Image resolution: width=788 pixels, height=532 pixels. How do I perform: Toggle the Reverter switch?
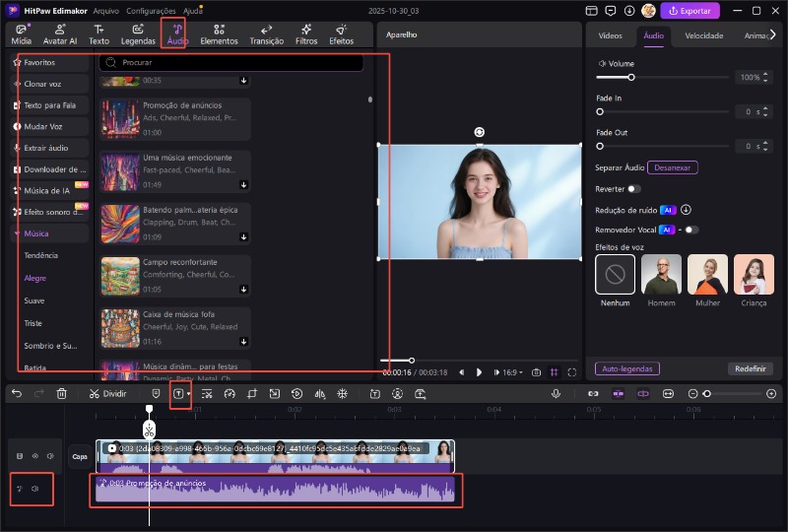634,189
